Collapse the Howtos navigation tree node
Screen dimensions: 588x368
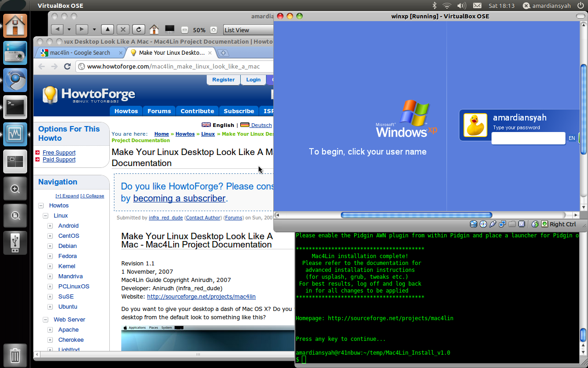(41, 206)
